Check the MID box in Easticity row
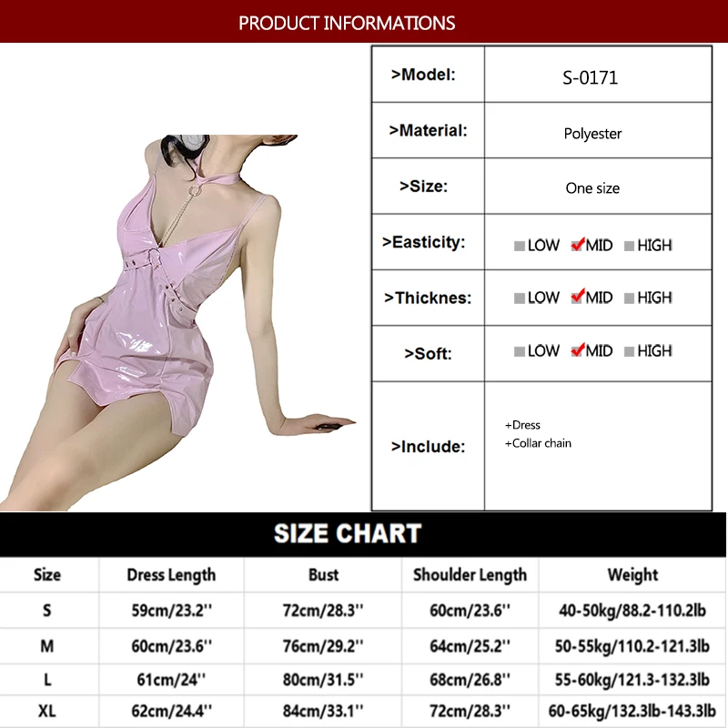 [577, 245]
